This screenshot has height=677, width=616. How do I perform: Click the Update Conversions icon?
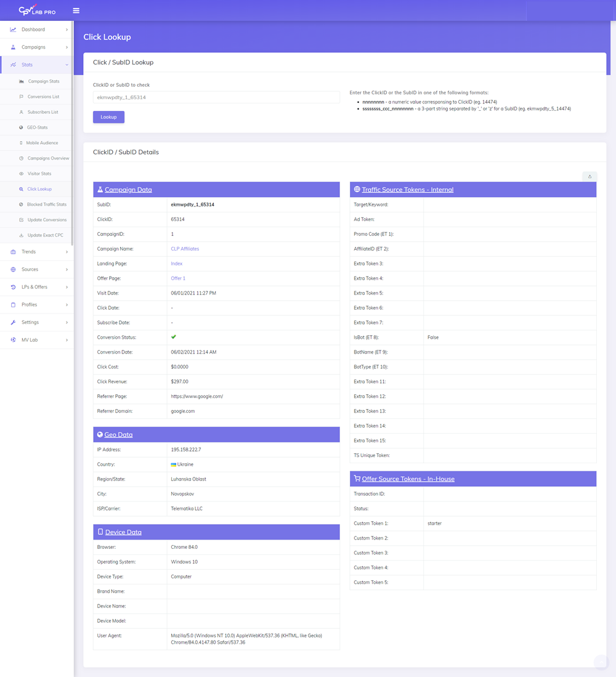click(x=20, y=219)
